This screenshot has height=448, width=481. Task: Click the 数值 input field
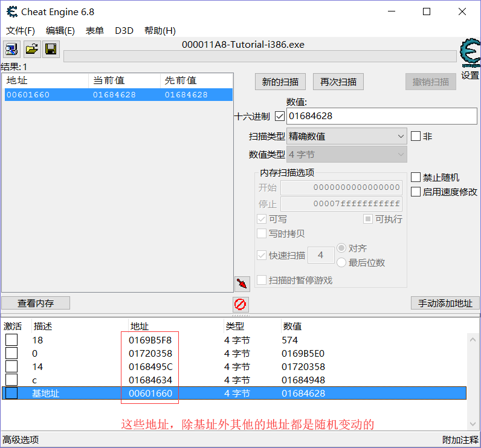pyautogui.click(x=382, y=116)
